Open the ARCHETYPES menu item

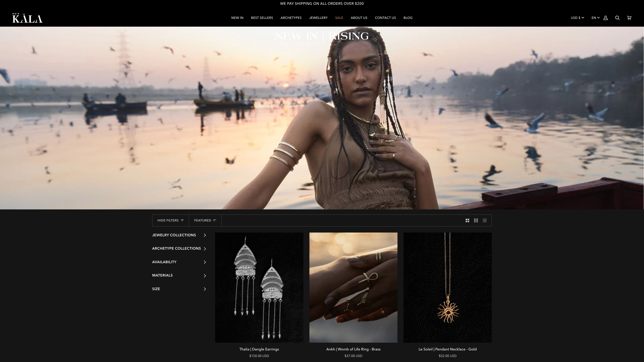[291, 18]
